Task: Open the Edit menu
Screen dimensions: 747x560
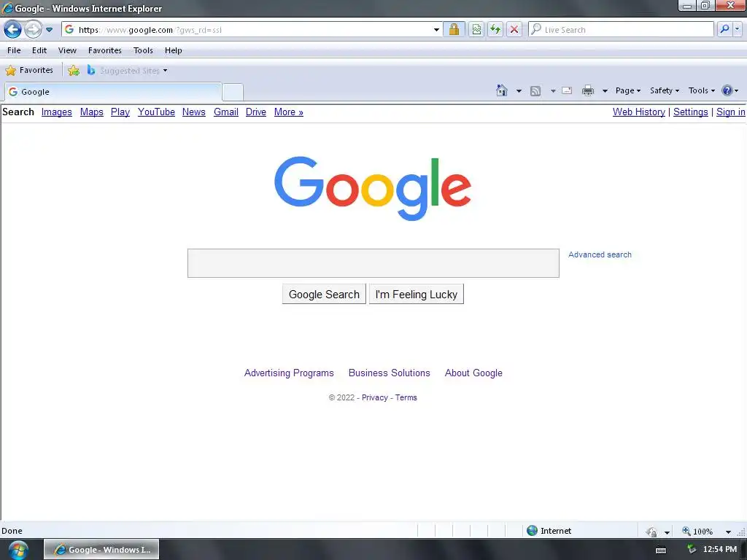Action: [x=39, y=50]
